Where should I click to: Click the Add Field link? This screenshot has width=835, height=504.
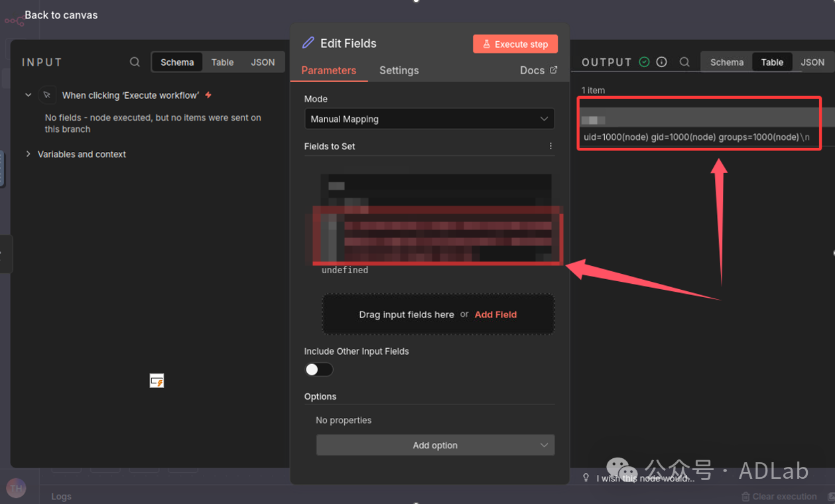tap(495, 314)
